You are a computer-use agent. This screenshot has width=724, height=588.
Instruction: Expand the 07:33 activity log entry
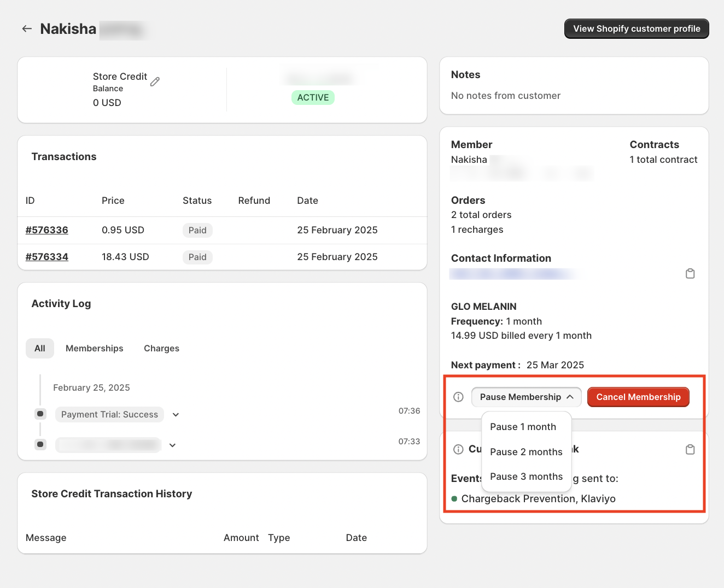pos(172,445)
